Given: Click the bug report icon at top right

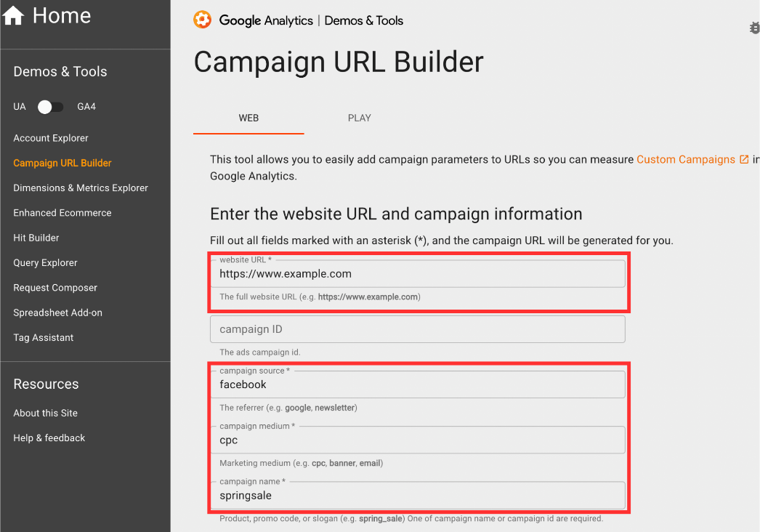Looking at the screenshot, I should (754, 28).
